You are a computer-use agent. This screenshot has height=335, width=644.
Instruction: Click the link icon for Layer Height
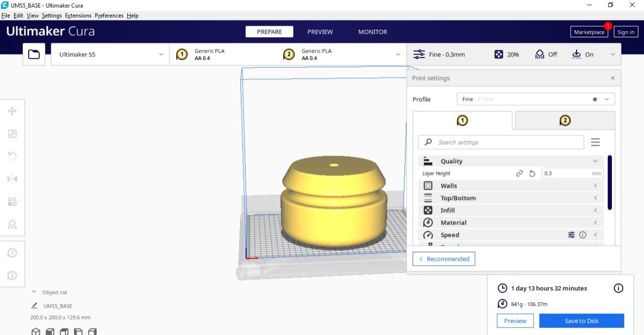click(519, 173)
